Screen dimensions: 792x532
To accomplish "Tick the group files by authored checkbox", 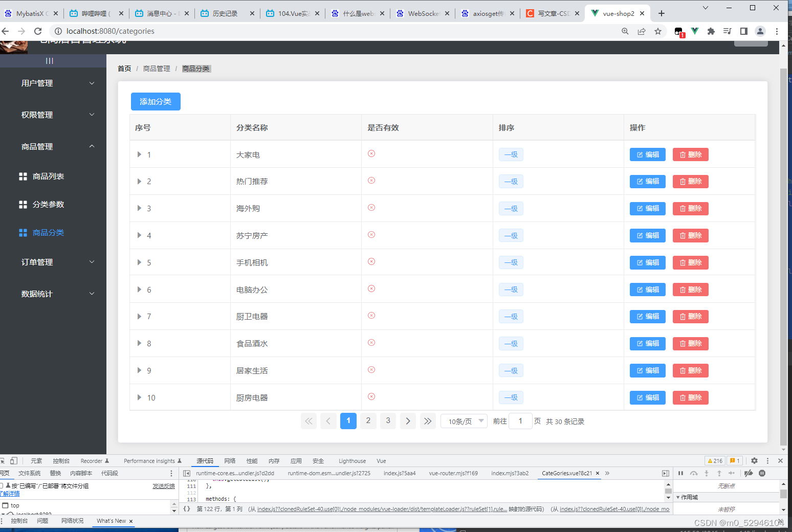I will [1, 485].
